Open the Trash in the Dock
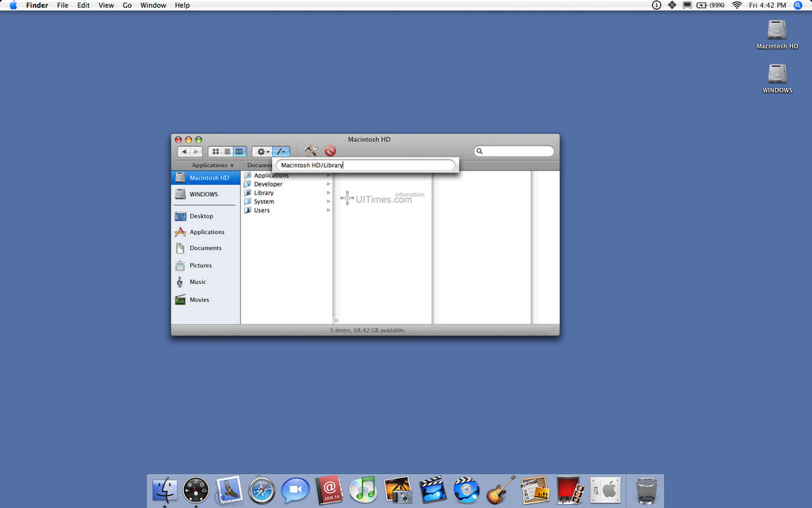Viewport: 812px width, 508px height. tap(646, 491)
